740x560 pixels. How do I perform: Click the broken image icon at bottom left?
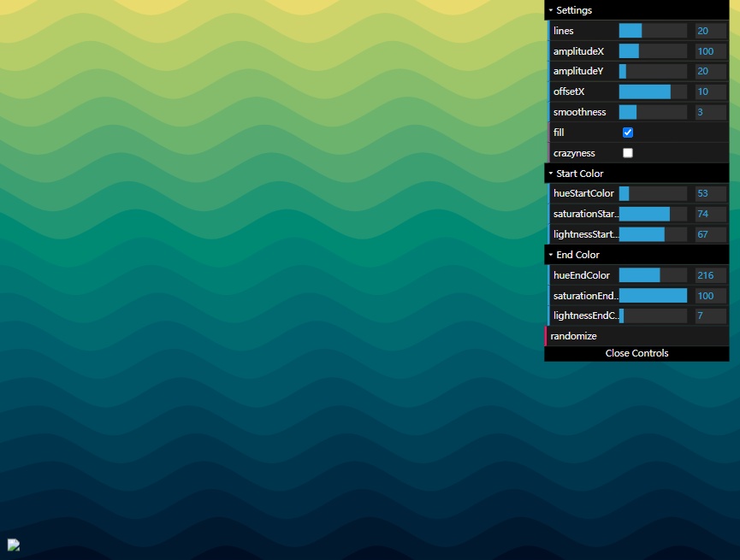pyautogui.click(x=14, y=545)
